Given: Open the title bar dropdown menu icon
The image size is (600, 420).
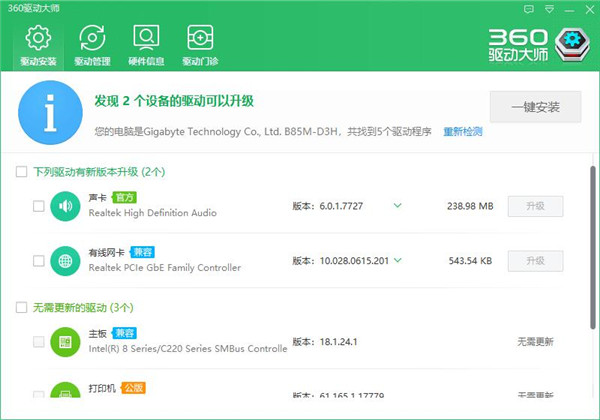Looking at the screenshot, I should (x=549, y=9).
